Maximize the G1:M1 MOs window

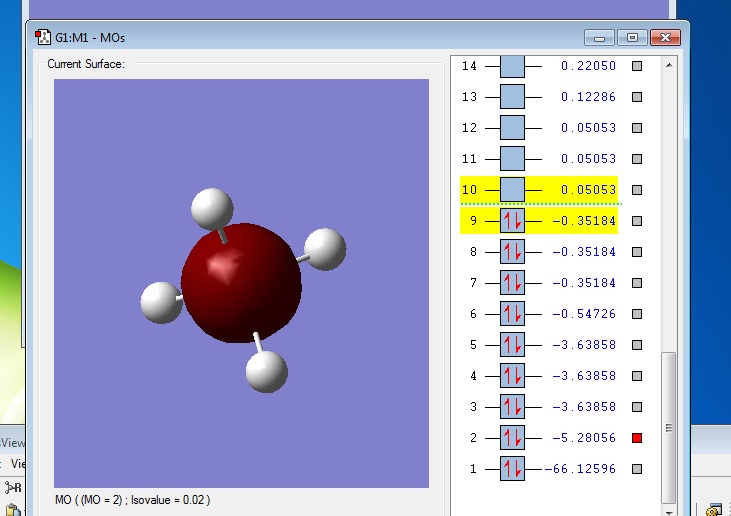[x=631, y=38]
